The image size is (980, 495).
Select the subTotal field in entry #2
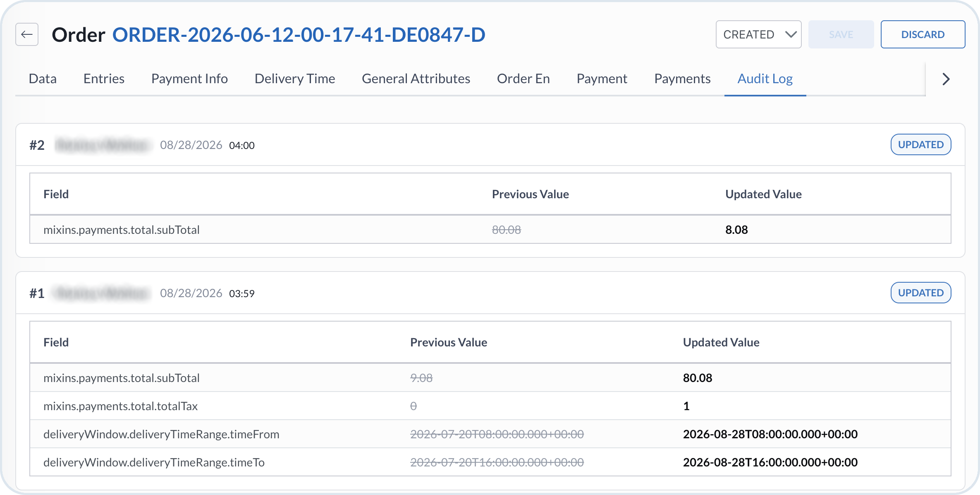coord(122,230)
